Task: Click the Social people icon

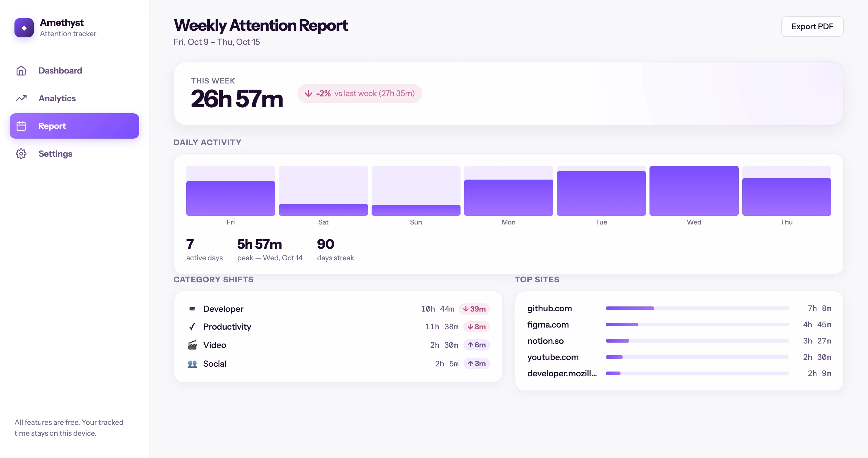Action: click(192, 364)
